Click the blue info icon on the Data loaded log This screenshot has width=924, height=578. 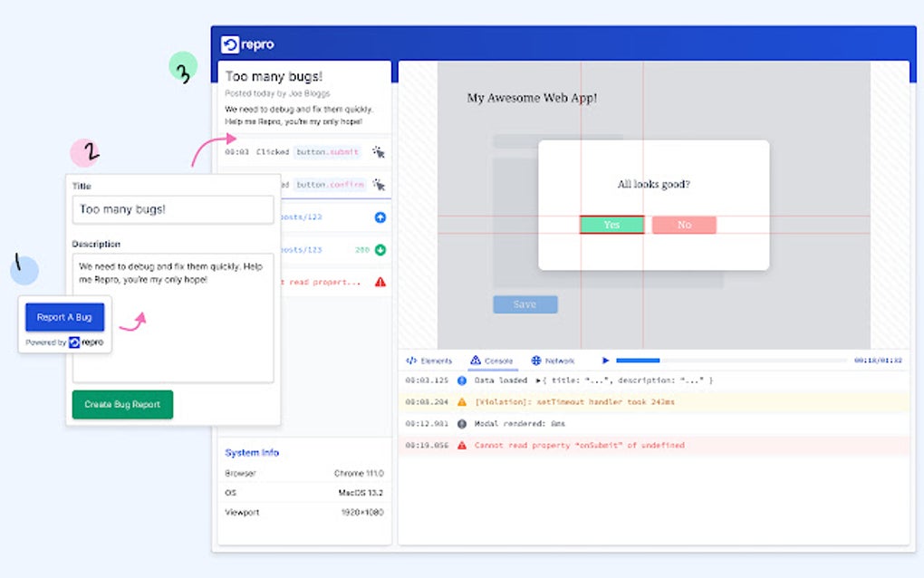coord(461,380)
